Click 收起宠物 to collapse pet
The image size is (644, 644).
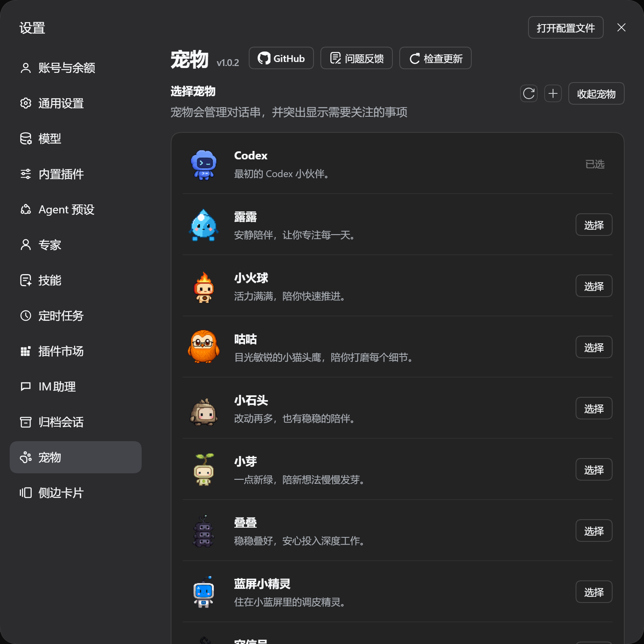click(x=596, y=93)
